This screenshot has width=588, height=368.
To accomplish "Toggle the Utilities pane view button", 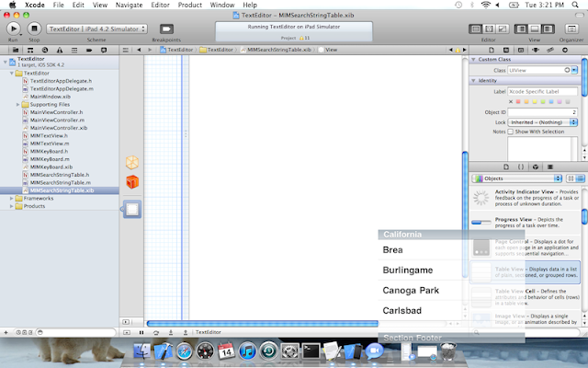I will (548, 29).
